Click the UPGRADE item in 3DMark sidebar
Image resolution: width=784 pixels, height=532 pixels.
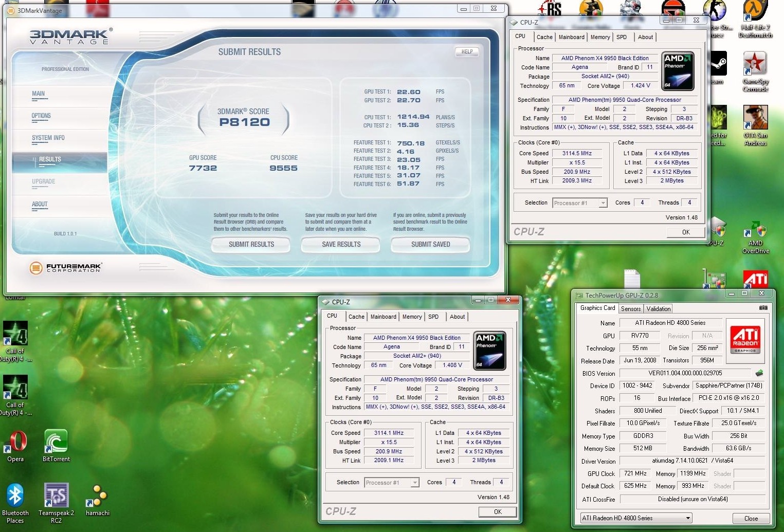pos(43,181)
